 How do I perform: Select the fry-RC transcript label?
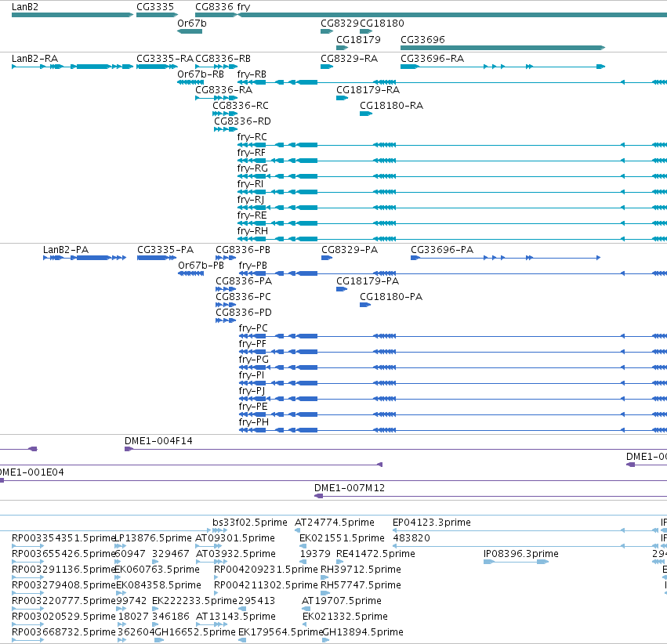(x=252, y=137)
